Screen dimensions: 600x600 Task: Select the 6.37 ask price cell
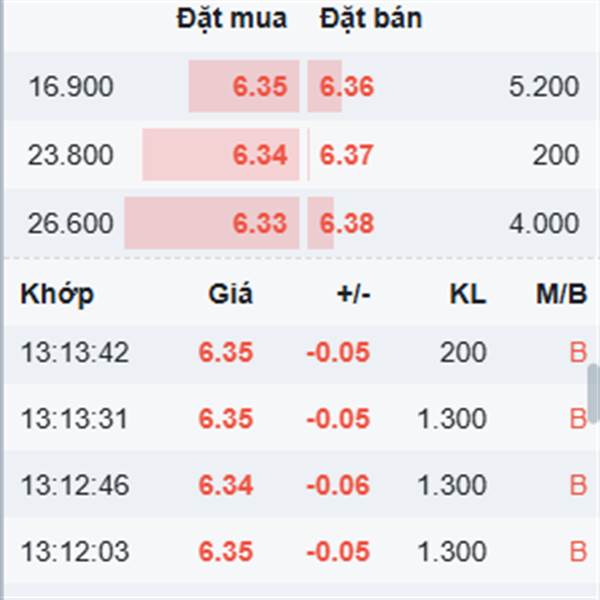346,155
